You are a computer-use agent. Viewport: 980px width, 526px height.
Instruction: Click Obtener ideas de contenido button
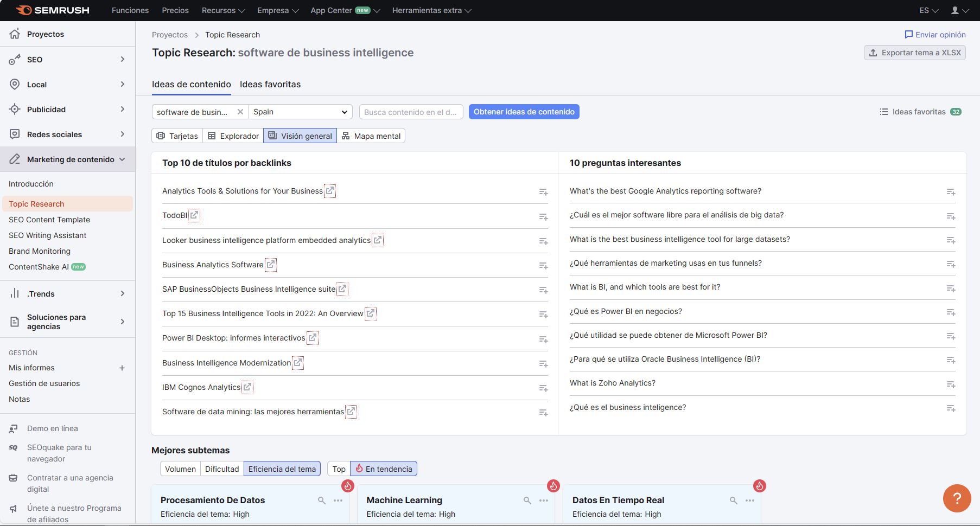(524, 112)
